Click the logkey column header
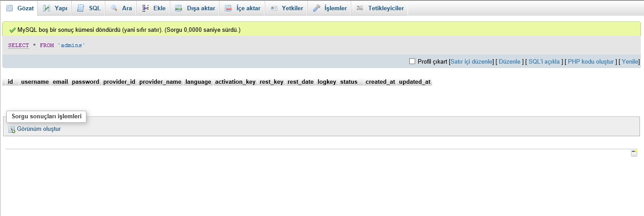The width and height of the screenshot is (644, 216). (x=327, y=82)
